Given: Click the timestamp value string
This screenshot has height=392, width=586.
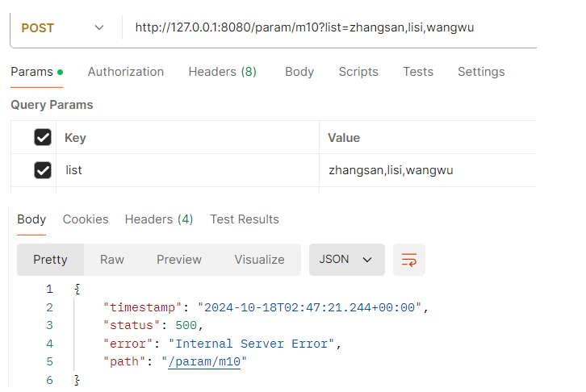Looking at the screenshot, I should pyautogui.click(x=309, y=307).
